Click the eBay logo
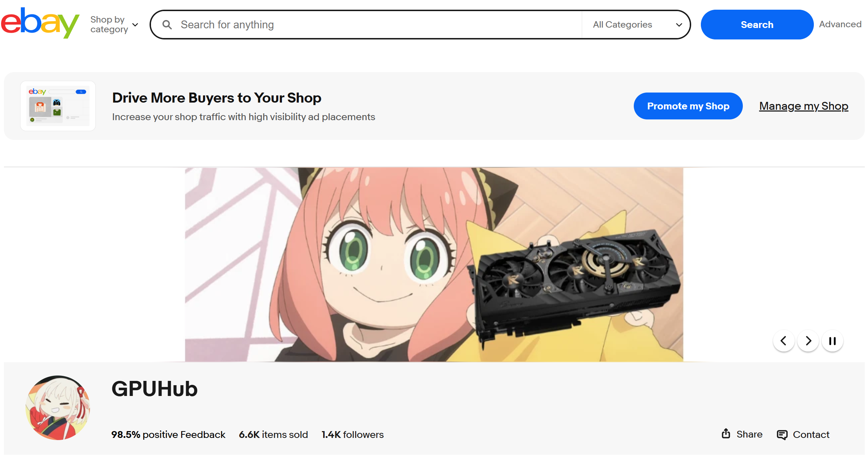868x458 pixels. (x=40, y=23)
